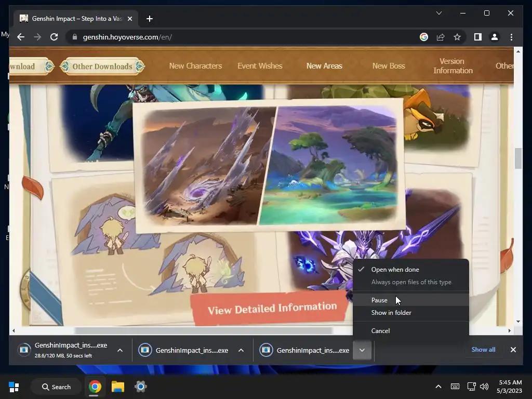Click the second download's file icon

pyautogui.click(x=145, y=350)
